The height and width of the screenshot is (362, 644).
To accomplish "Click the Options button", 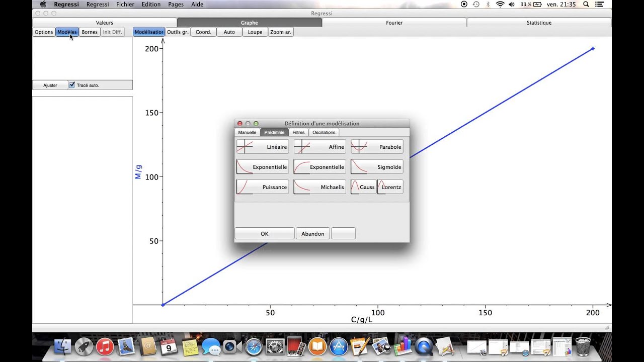I will pyautogui.click(x=44, y=32).
